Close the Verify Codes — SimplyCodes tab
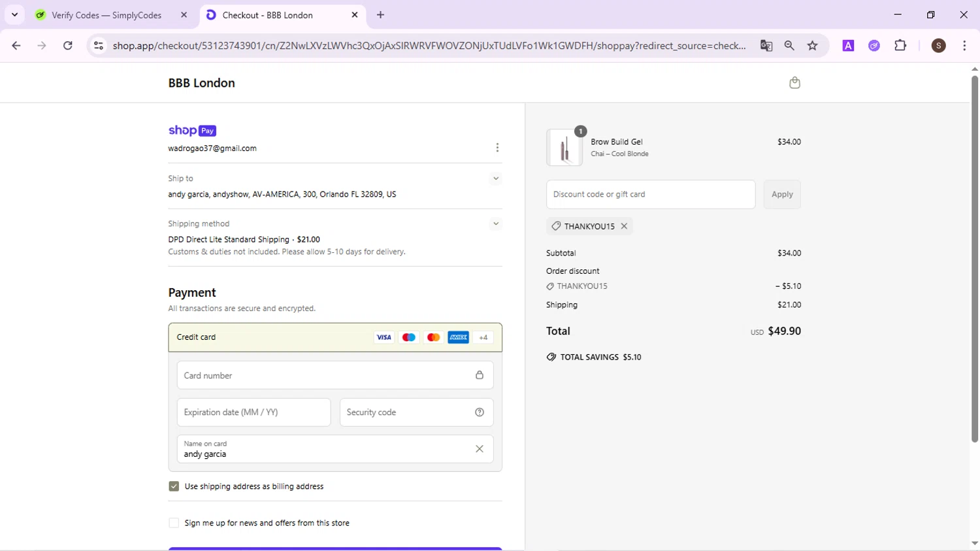Image resolution: width=980 pixels, height=551 pixels. (x=184, y=14)
